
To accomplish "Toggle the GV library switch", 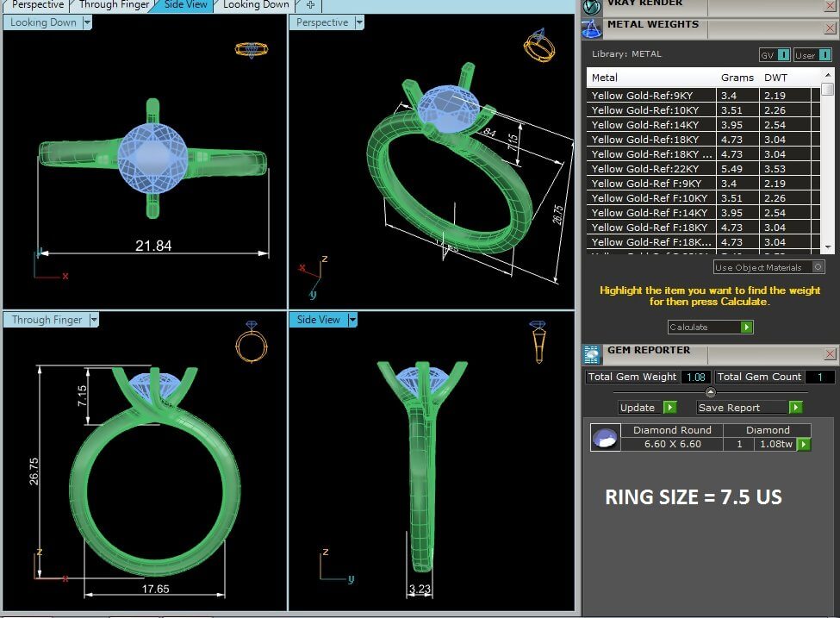I will coord(783,55).
